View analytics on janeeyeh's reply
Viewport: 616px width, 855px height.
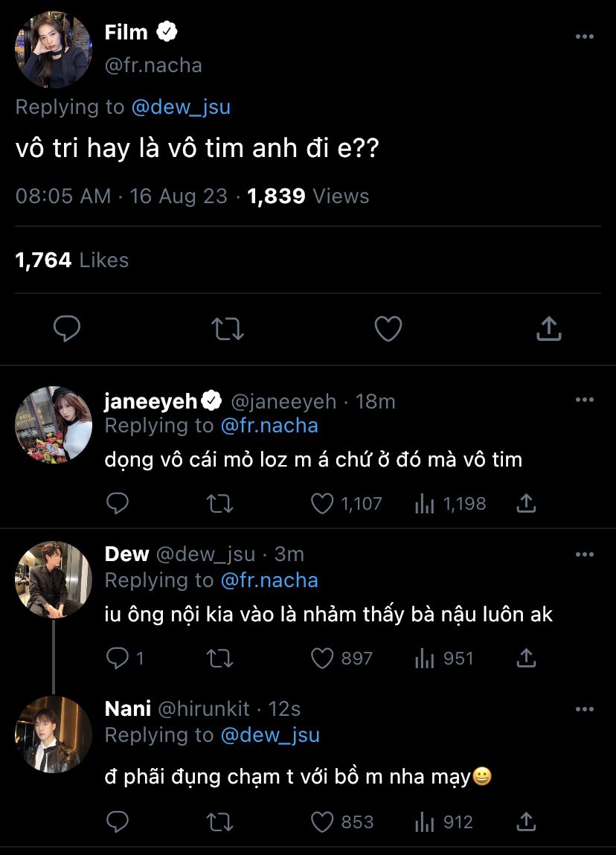point(425,504)
